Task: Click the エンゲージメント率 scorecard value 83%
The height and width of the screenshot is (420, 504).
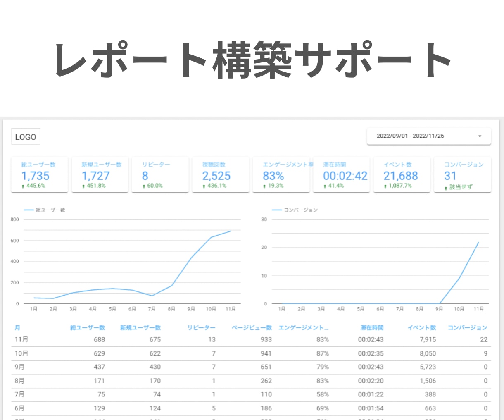Action: point(273,176)
